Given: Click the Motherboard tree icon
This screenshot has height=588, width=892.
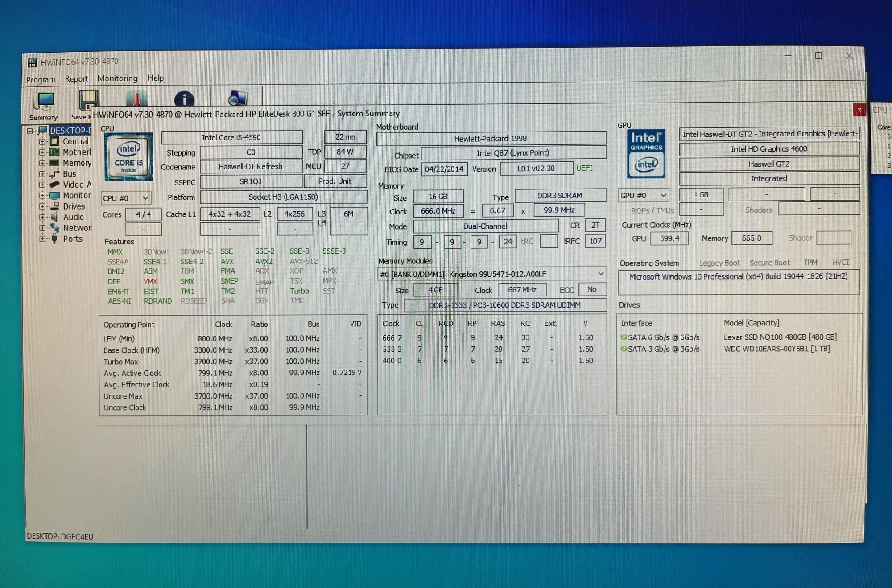Looking at the screenshot, I should coord(54,152).
